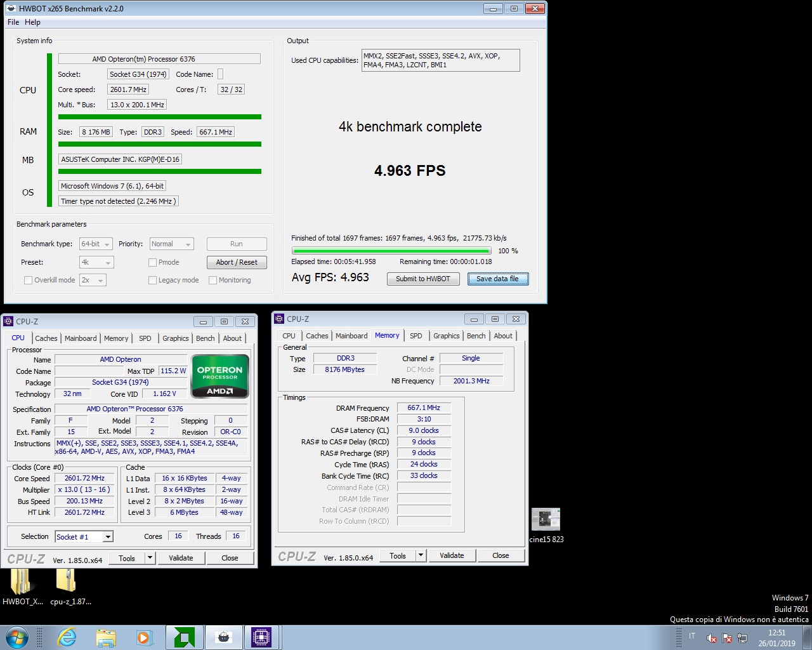
Task: Select cpu-z_1.87 zip folder on desktop
Action: click(69, 587)
